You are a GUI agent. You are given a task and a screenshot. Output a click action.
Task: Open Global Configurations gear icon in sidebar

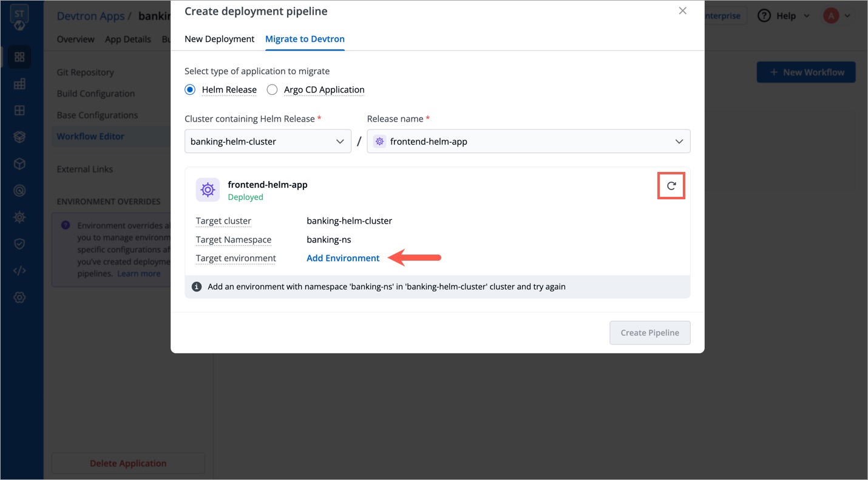[19, 297]
